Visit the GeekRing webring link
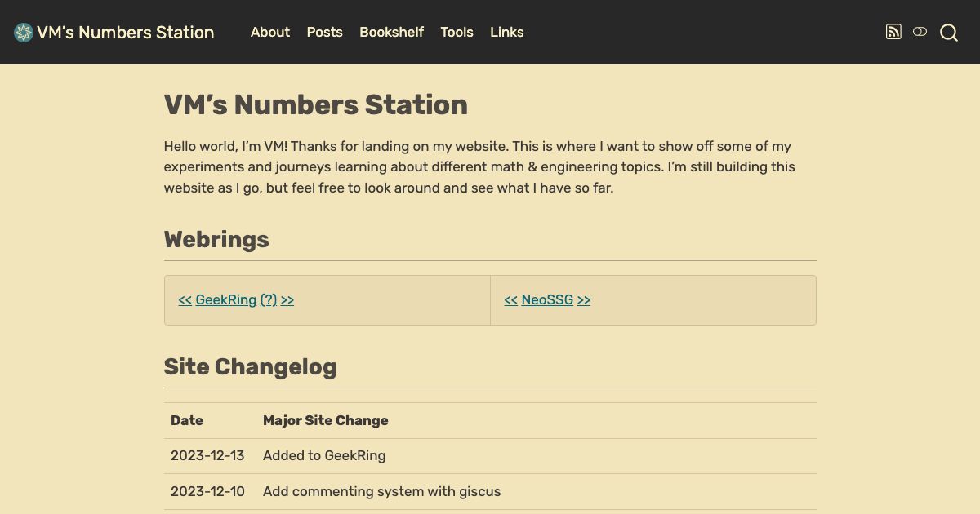Viewport: 980px width, 514px height. pyautogui.click(x=225, y=299)
